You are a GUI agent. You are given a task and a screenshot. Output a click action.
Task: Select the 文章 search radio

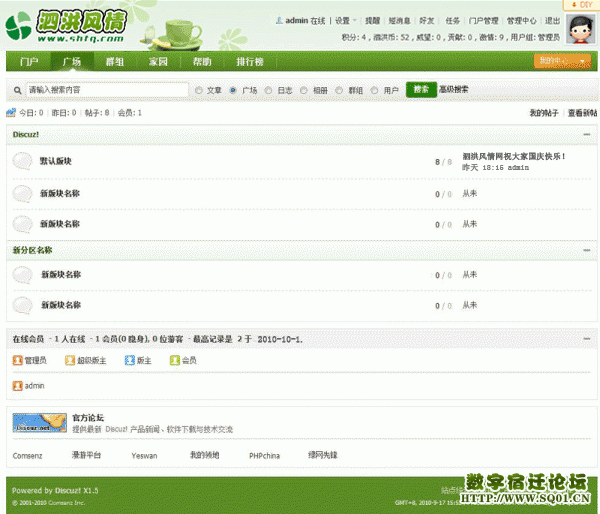tap(199, 90)
